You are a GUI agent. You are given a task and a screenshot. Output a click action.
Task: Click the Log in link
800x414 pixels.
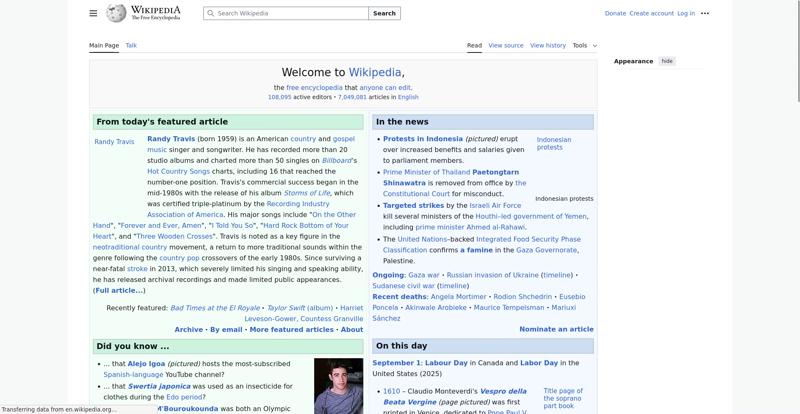point(686,13)
